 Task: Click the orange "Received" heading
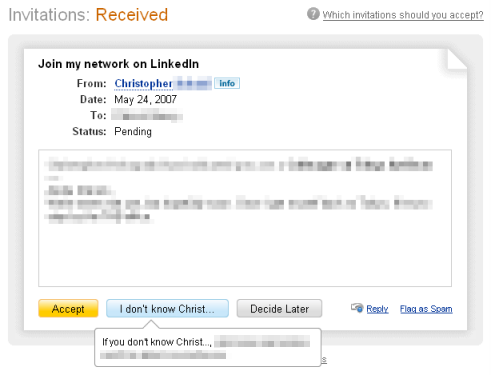click(x=132, y=15)
